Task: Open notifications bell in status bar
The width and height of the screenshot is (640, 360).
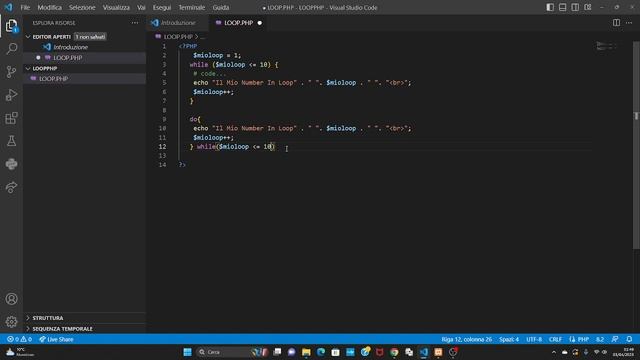Action: pos(629,339)
